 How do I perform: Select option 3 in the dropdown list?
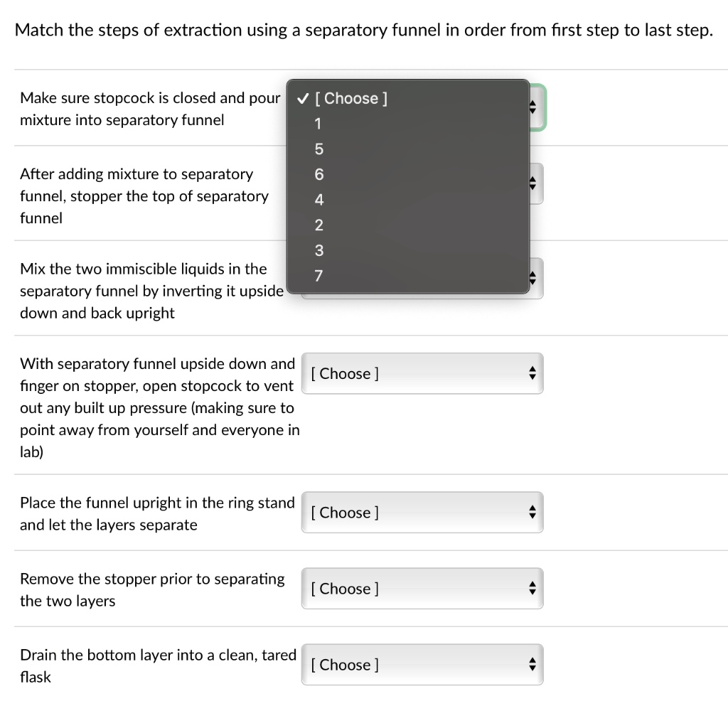coord(318,250)
